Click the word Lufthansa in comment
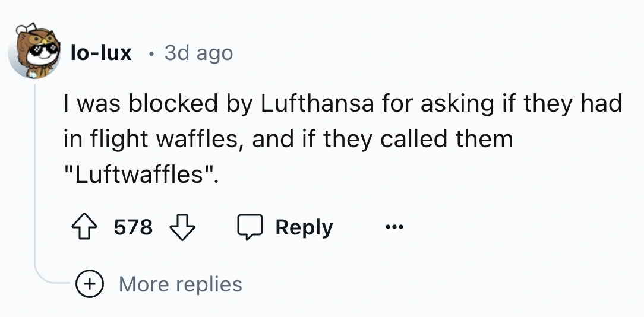Screen dimensions: 644x317 [317, 104]
